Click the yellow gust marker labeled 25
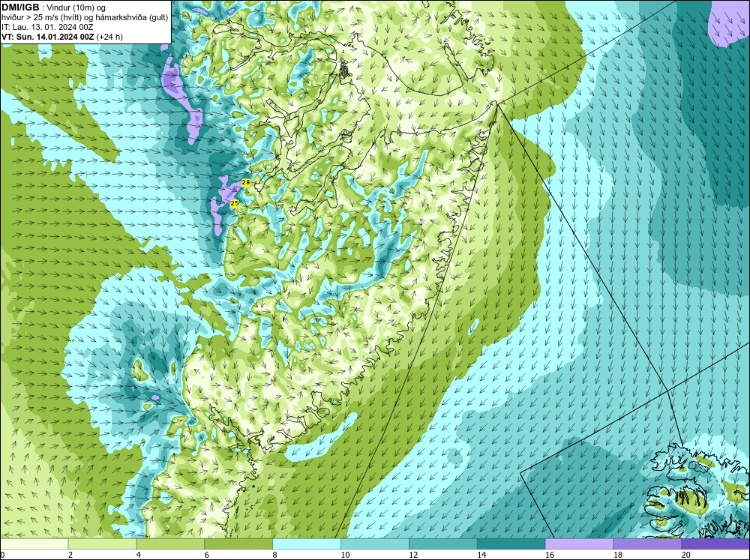This screenshot has width=750, height=560. 234,203
